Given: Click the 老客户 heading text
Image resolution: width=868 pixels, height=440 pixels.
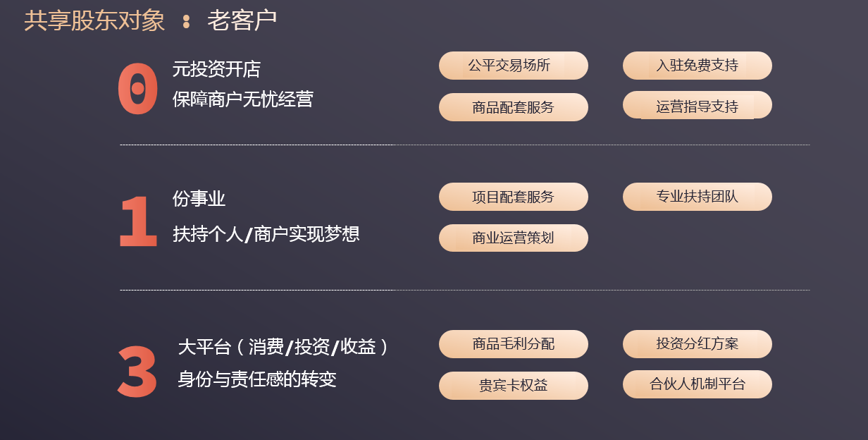Looking at the screenshot, I should point(242,21).
